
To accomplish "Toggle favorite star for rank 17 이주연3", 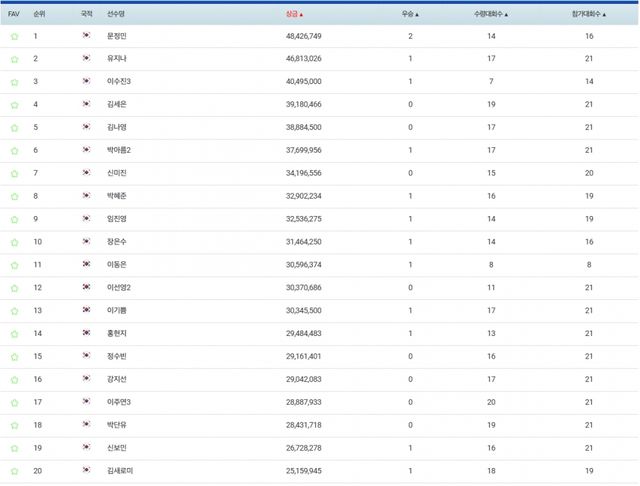I will click(14, 402).
